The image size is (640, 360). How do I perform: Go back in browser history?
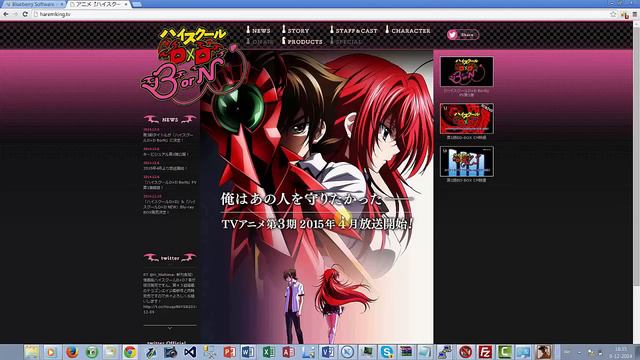click(6, 14)
